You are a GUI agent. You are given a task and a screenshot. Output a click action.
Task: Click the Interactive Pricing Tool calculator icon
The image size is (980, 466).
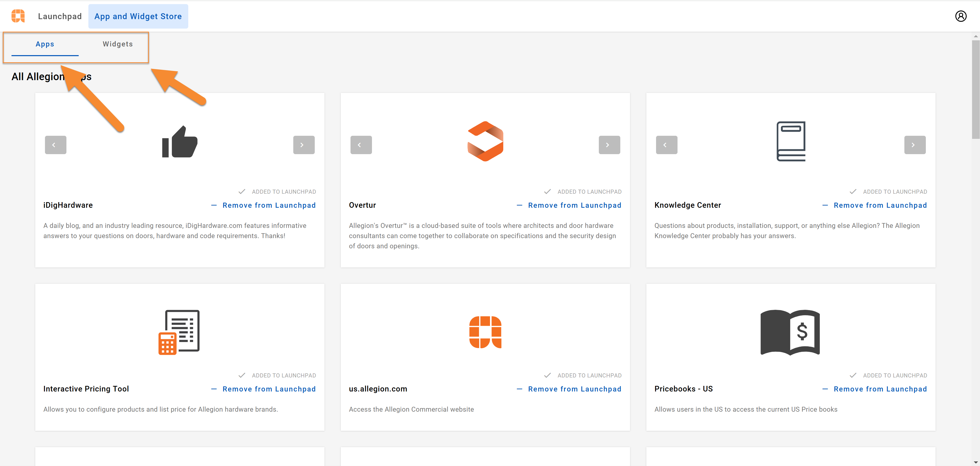point(179,332)
